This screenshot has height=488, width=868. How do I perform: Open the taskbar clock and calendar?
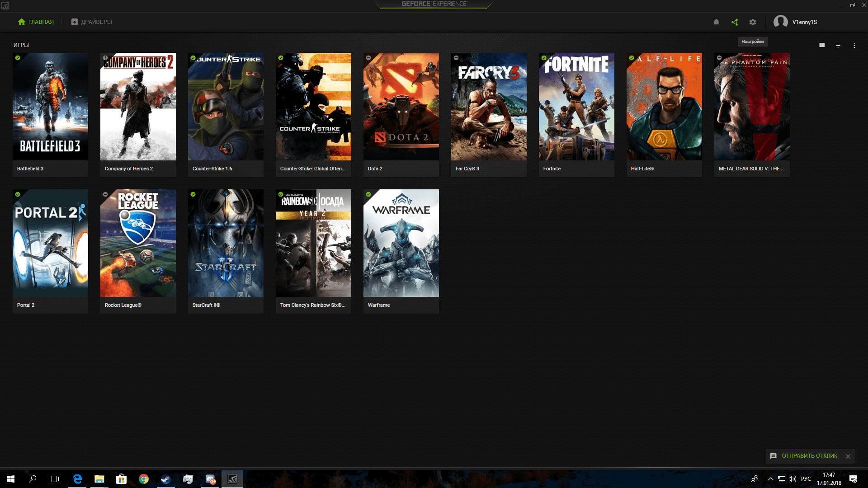[x=829, y=479]
